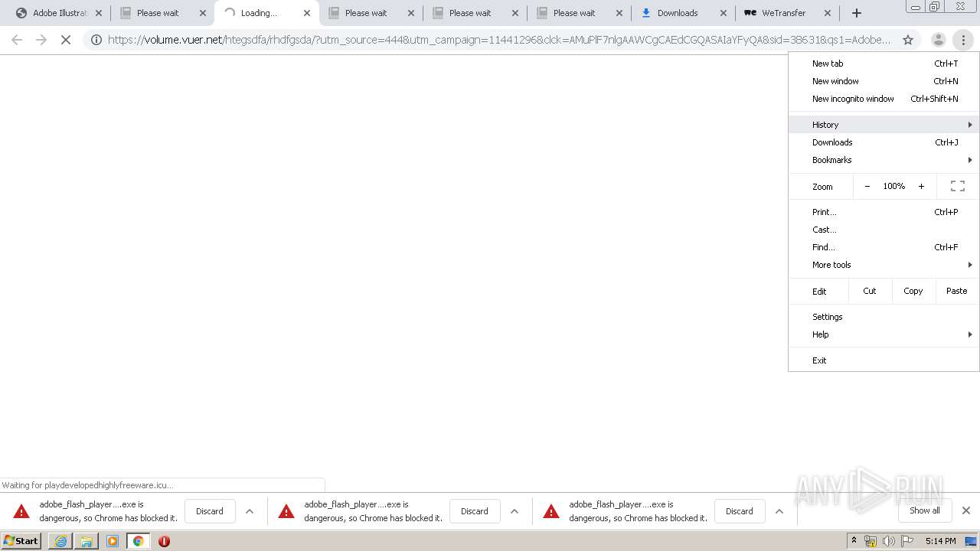This screenshot has height=551, width=980.
Task: Click the taskbar clock 5:14 PM
Action: 940,541
